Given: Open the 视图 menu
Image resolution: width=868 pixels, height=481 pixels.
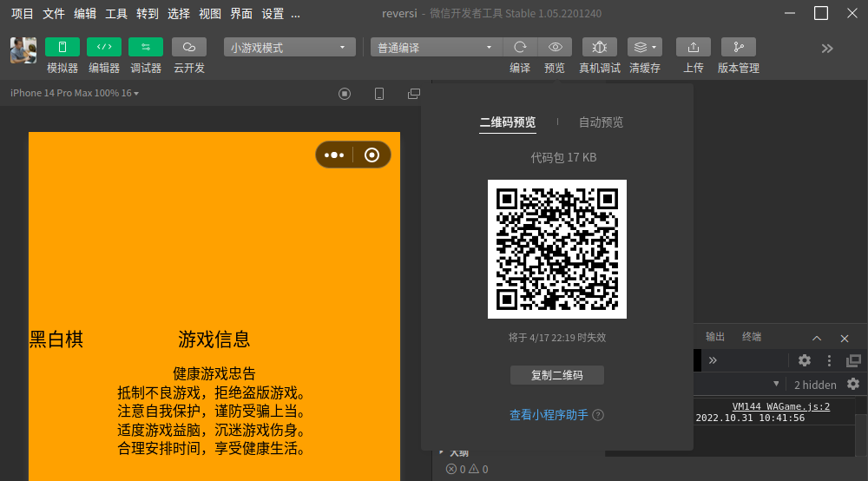Looking at the screenshot, I should (210, 14).
